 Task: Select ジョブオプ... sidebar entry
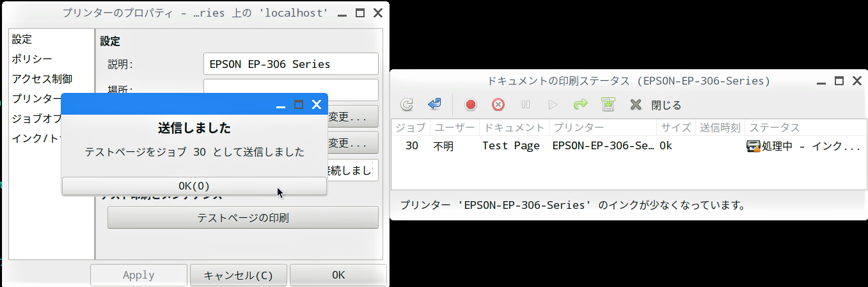(x=36, y=119)
